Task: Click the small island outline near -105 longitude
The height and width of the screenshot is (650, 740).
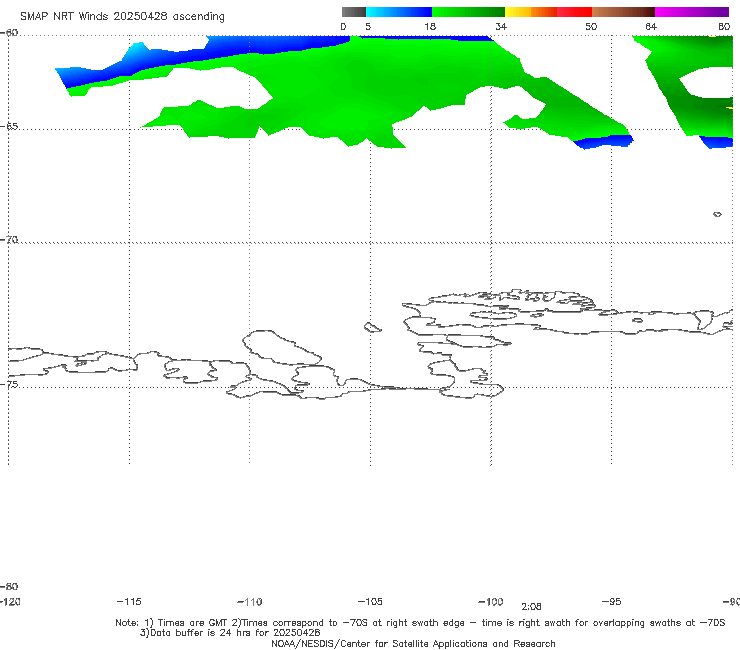Action: pos(372,327)
